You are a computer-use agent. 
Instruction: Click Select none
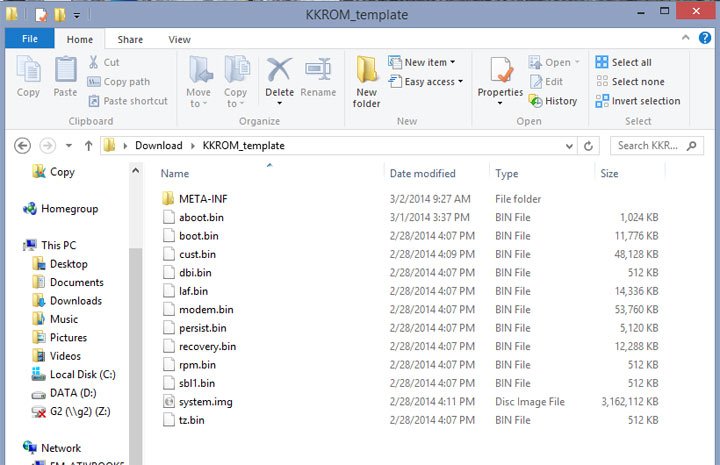[x=630, y=82]
